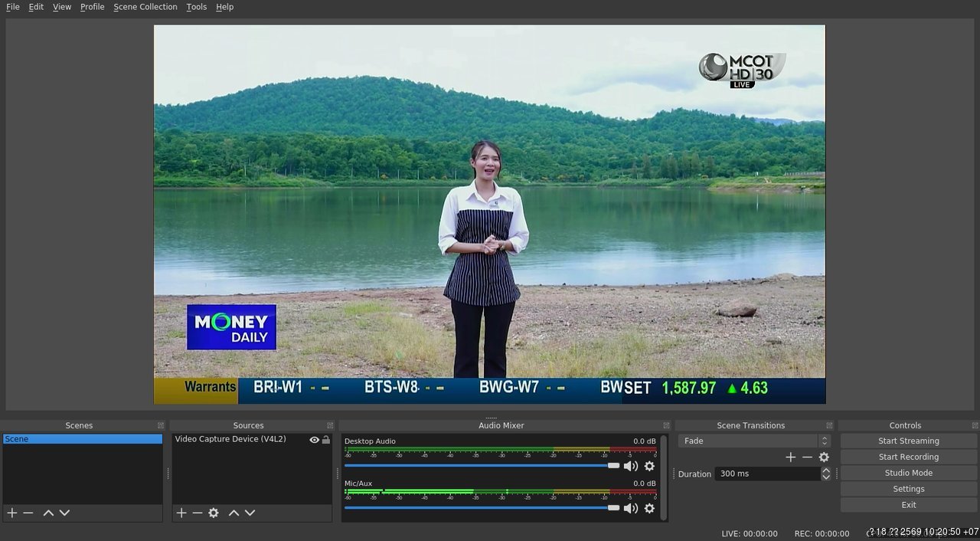This screenshot has width=980, height=541.
Task: Open Mic/Aux settings gear
Action: [649, 508]
